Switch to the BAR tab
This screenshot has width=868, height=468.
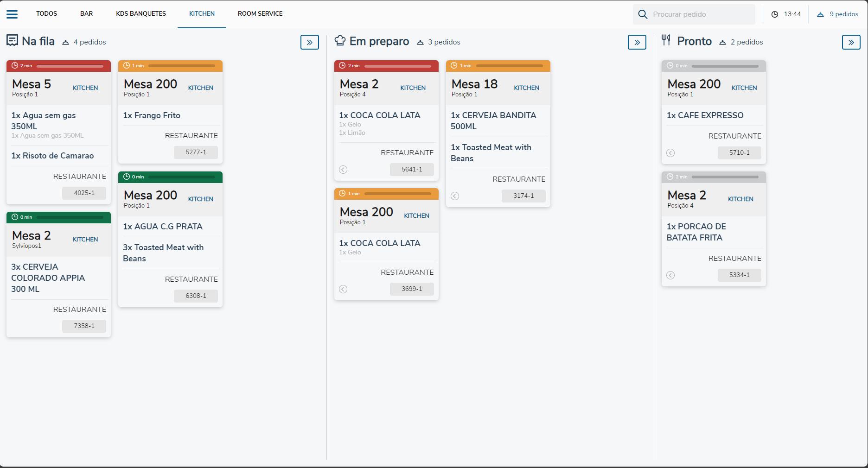tap(86, 14)
